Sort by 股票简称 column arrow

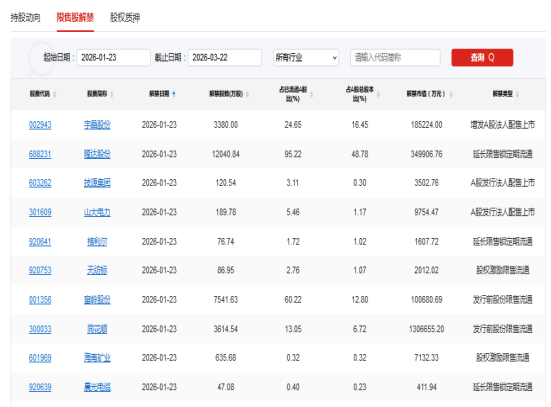[112, 94]
